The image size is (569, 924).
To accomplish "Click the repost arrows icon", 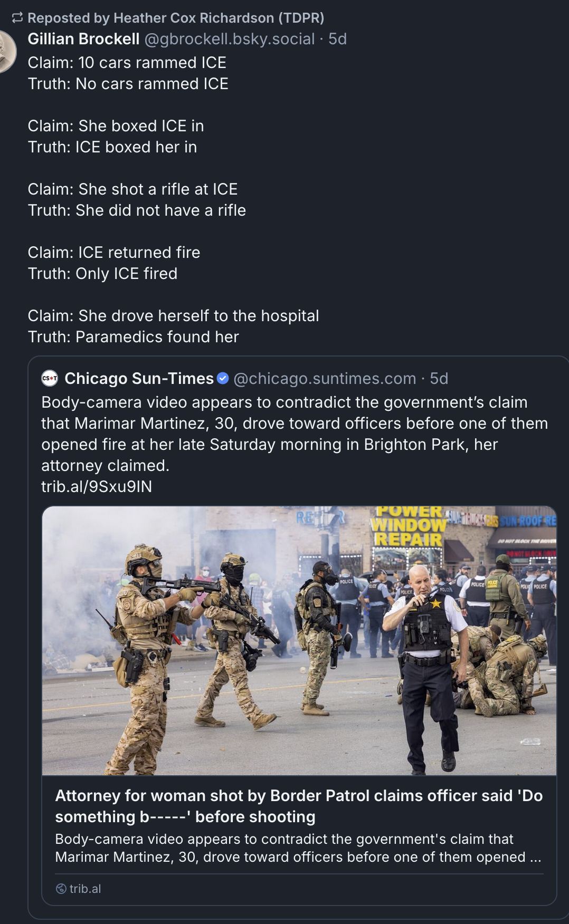I will [17, 18].
